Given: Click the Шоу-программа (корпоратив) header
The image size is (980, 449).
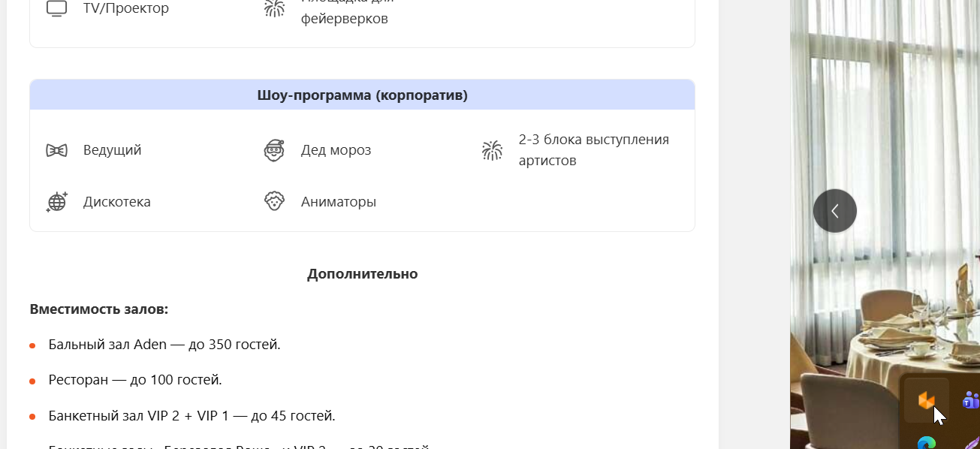Looking at the screenshot, I should coord(362,95).
